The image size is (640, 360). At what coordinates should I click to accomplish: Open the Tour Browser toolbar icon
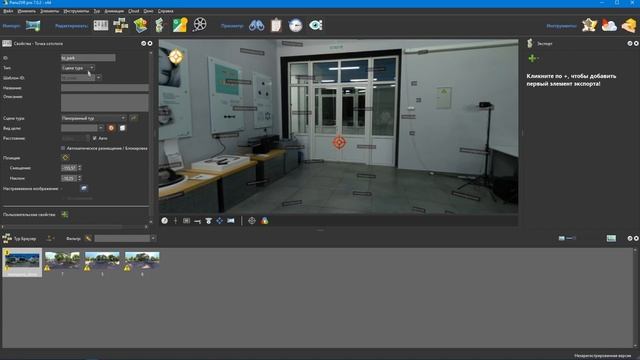tap(120, 25)
